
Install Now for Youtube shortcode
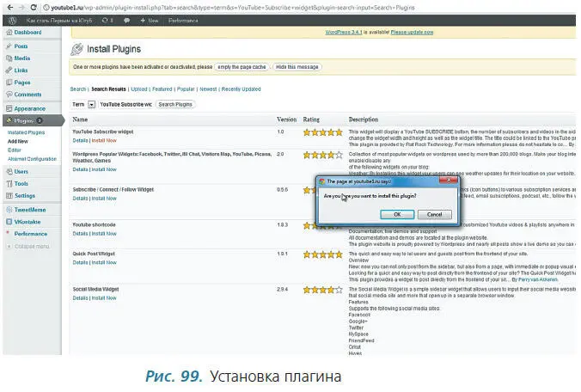point(104,234)
